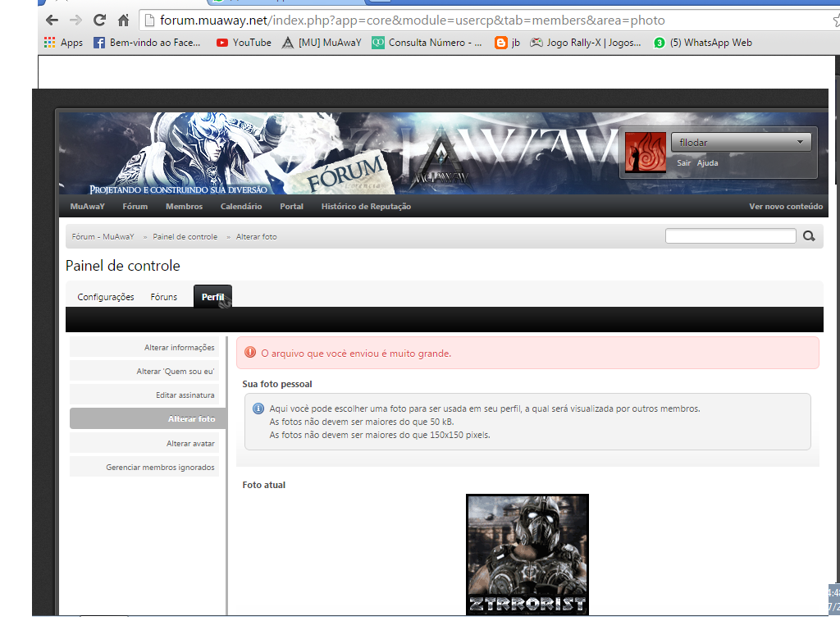This screenshot has height=630, width=840.
Task: Click the browser back arrow
Action: pos(52,21)
